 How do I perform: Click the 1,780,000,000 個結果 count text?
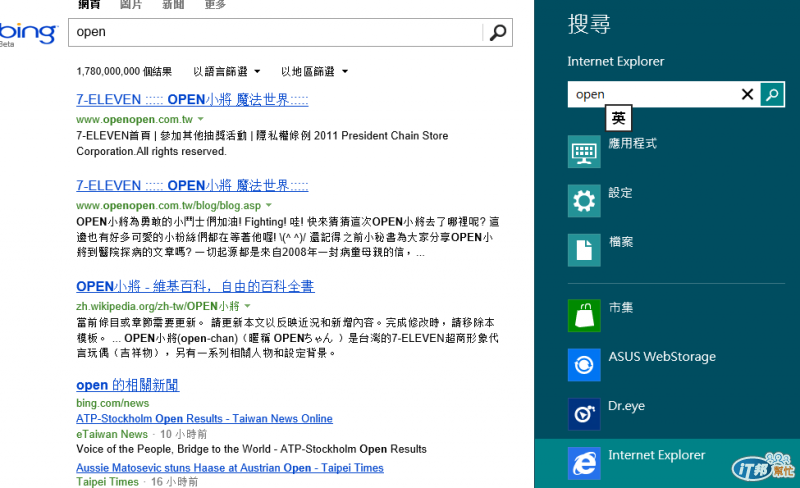tap(124, 71)
